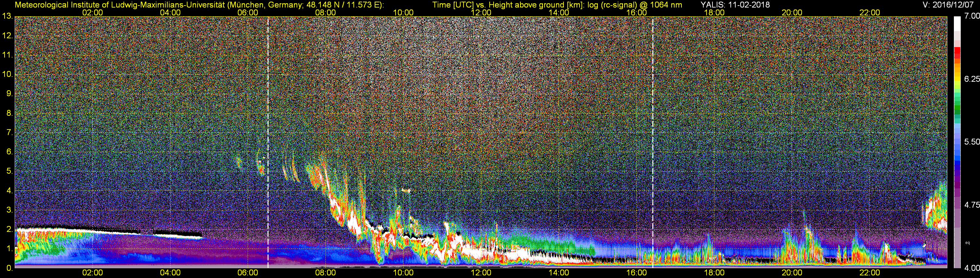Screen dimensions: 980x278
Task: Click the white dashed vertical marker after 06:00
Action: click(x=268, y=142)
